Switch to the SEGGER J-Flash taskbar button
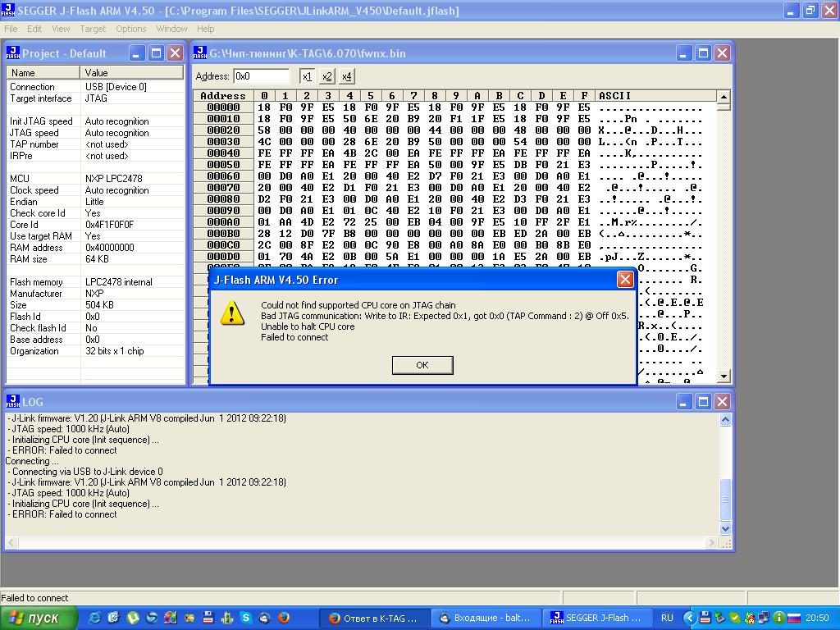 [597, 619]
